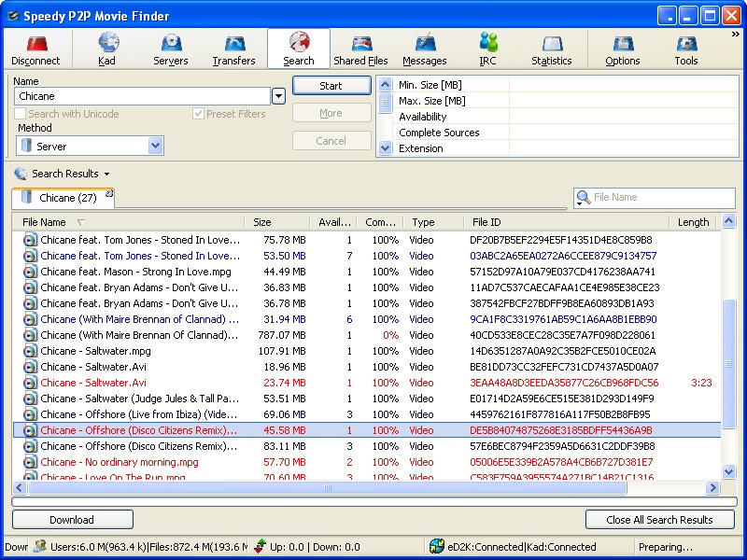Select the 83.11 MB Offshore Disco Citizens row
Image resolution: width=747 pixels, height=560 pixels.
(367, 447)
